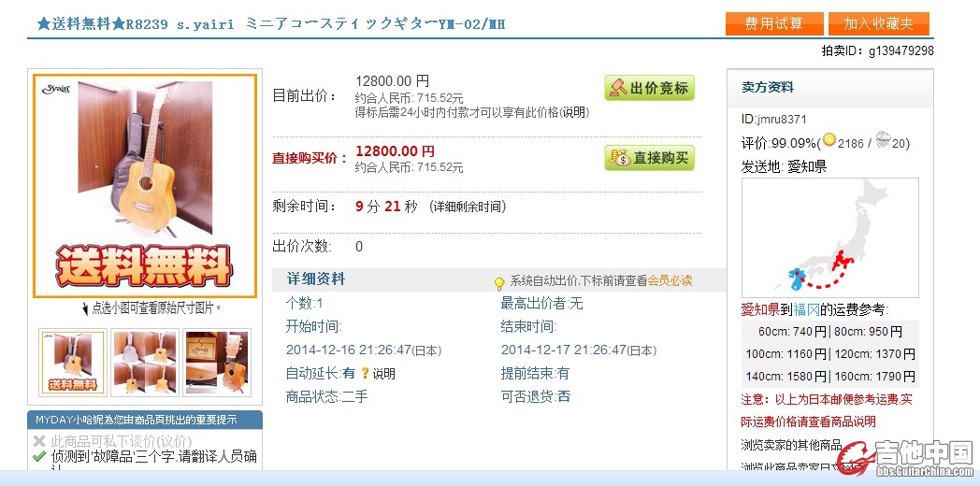Click the MYDAY小哈妮 tips panel header

pos(145,420)
